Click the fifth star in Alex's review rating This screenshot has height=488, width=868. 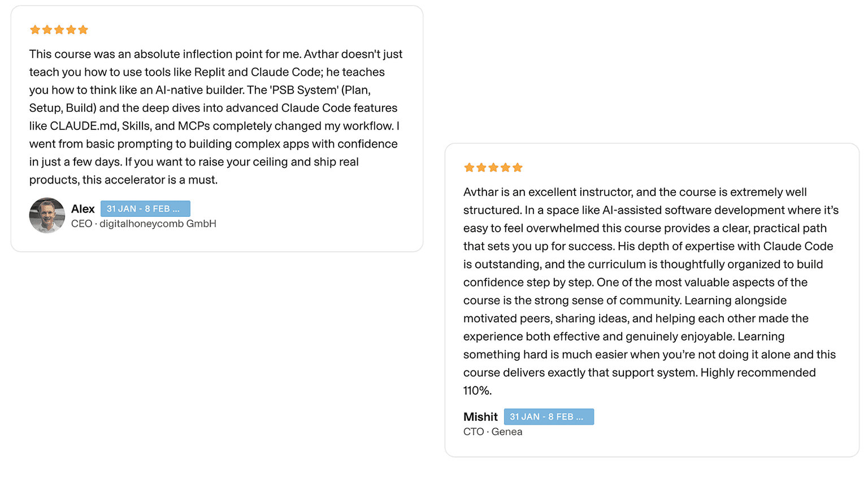coord(83,30)
